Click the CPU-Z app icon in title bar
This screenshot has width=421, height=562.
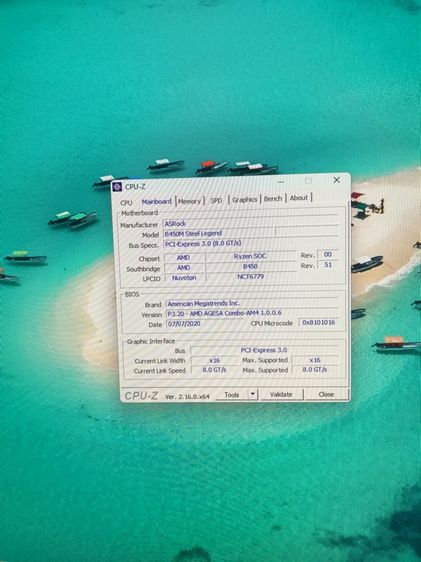pyautogui.click(x=117, y=187)
